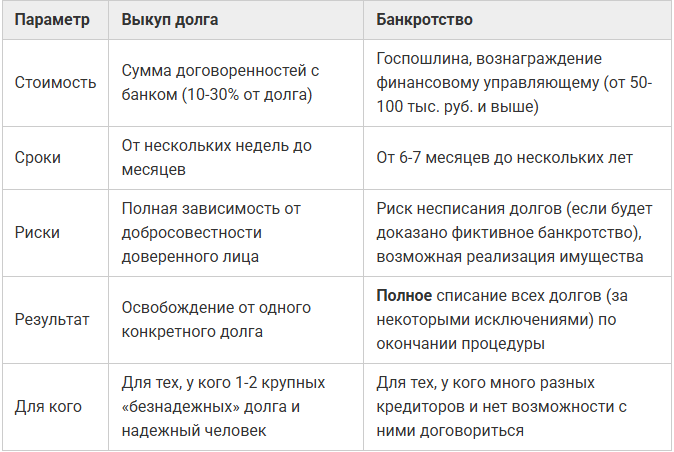This screenshot has height=452, width=674.
Task: Click the cell about 'Госпошлина, вознаграждение'
Action: tap(517, 83)
